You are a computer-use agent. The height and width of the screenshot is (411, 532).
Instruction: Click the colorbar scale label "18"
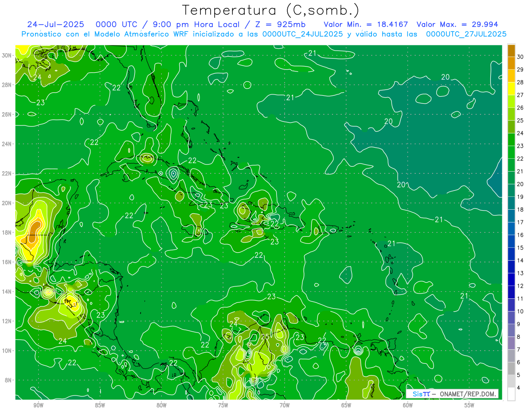point(520,209)
